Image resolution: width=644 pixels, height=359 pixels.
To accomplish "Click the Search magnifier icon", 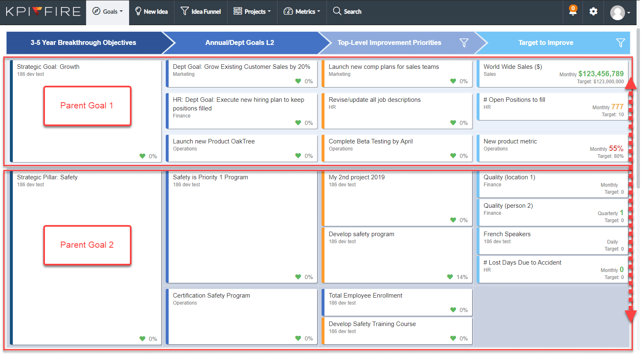I will pyautogui.click(x=337, y=11).
